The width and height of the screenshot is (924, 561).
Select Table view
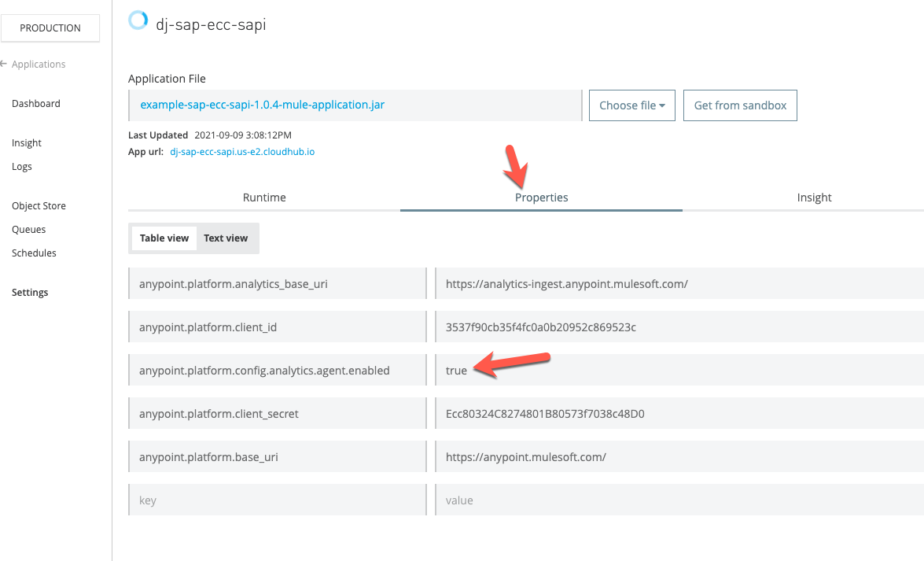tap(164, 237)
